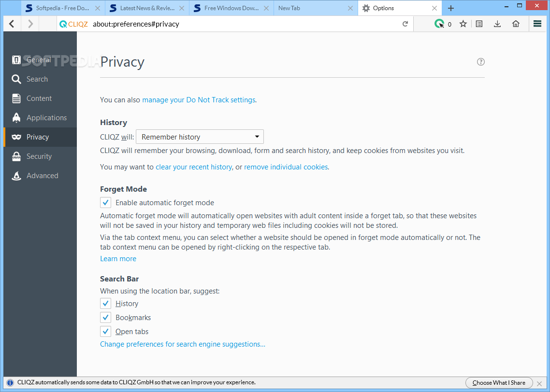Open Learn more about forget mode
Image resolution: width=550 pixels, height=392 pixels.
118,259
